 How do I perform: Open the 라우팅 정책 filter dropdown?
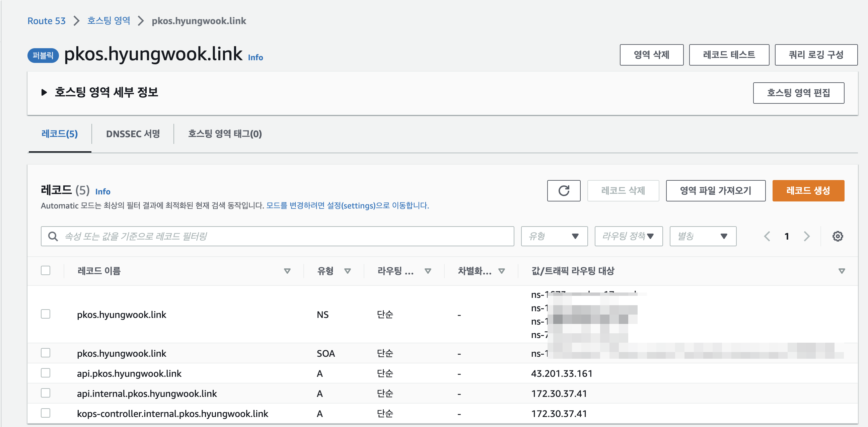click(x=629, y=236)
